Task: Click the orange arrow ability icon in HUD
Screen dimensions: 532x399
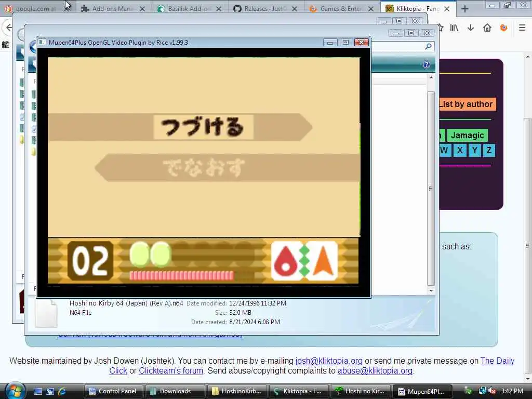Action: coord(323,261)
